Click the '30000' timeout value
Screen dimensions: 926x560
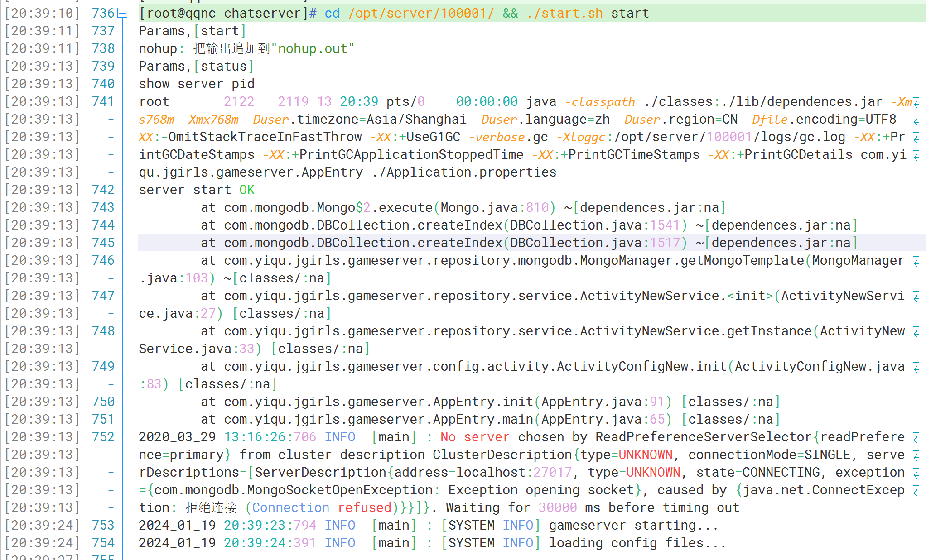[x=557, y=507]
